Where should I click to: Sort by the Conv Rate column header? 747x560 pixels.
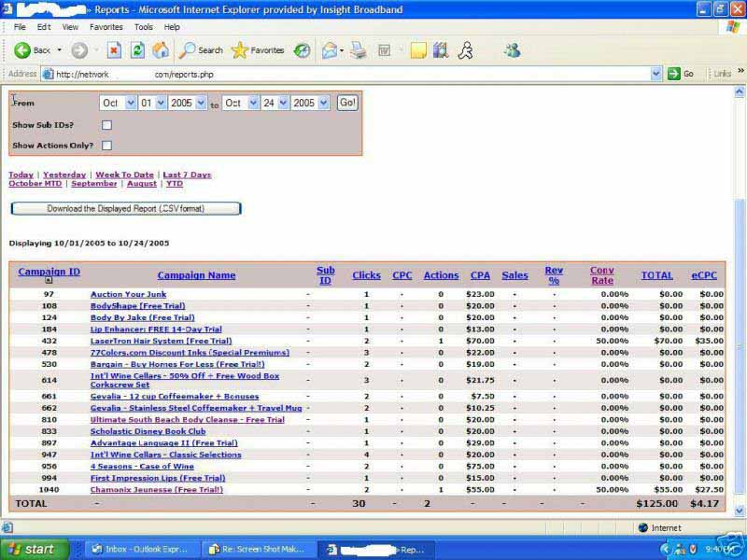coord(602,275)
